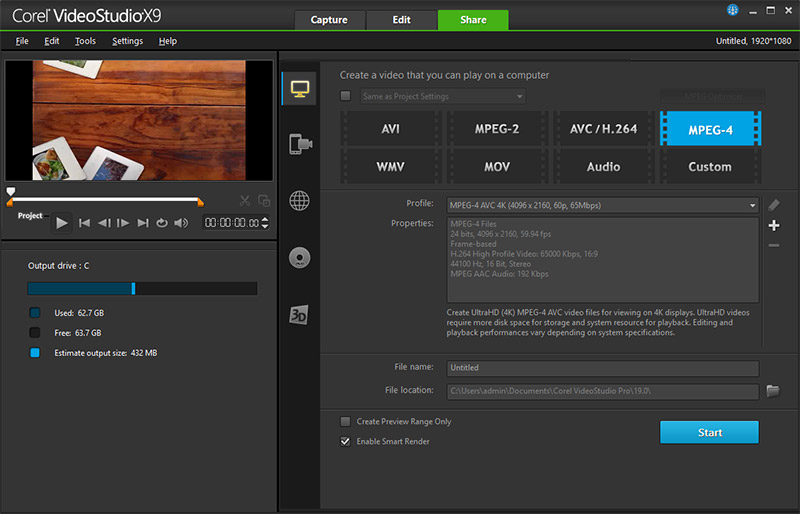Image resolution: width=800 pixels, height=514 pixels.
Task: Play the project preview
Action: click(x=62, y=223)
